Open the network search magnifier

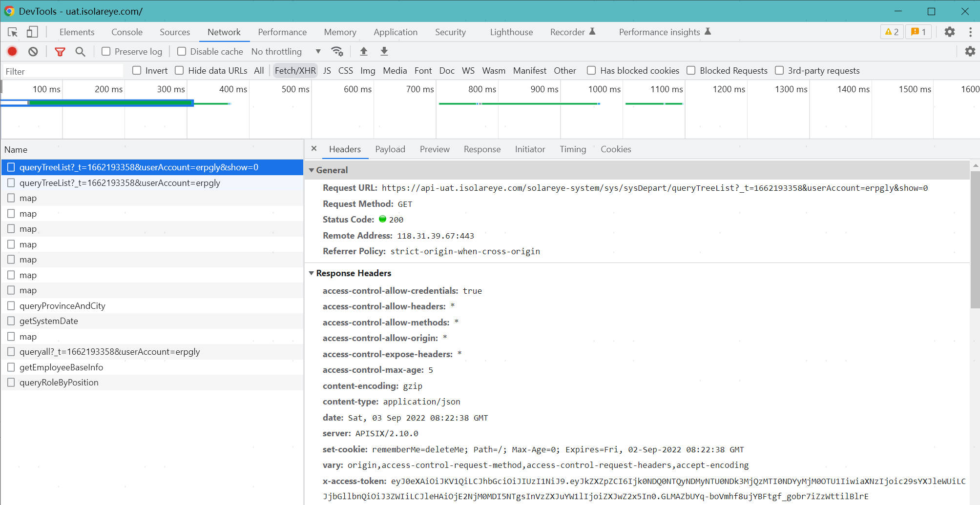(80, 51)
